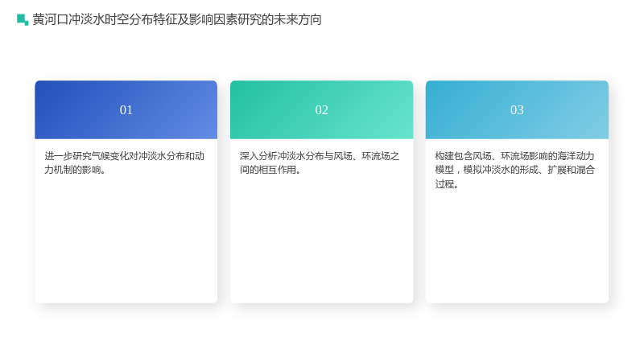The width and height of the screenshot is (644, 362).
Task: Select the number 02 label
Action: [x=321, y=110]
